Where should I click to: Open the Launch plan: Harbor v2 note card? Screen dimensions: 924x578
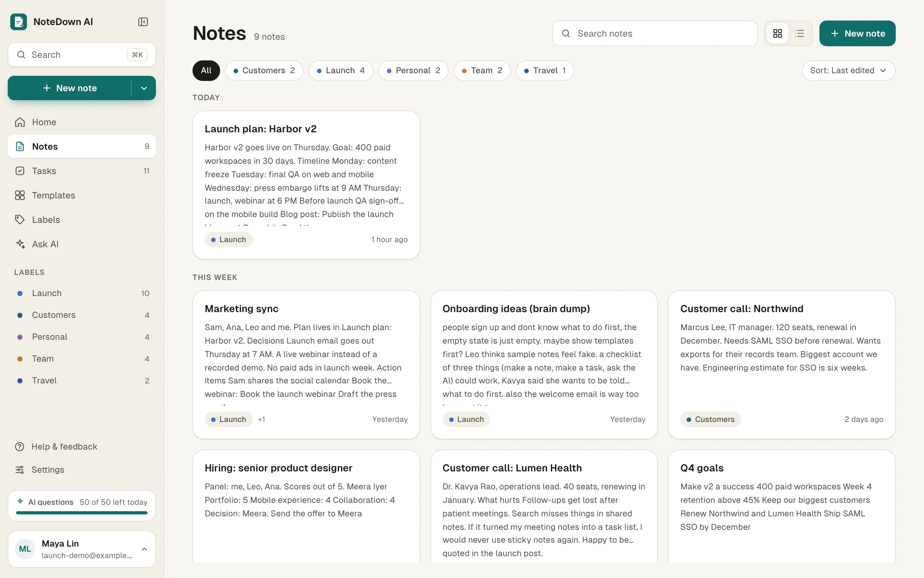[x=306, y=185]
